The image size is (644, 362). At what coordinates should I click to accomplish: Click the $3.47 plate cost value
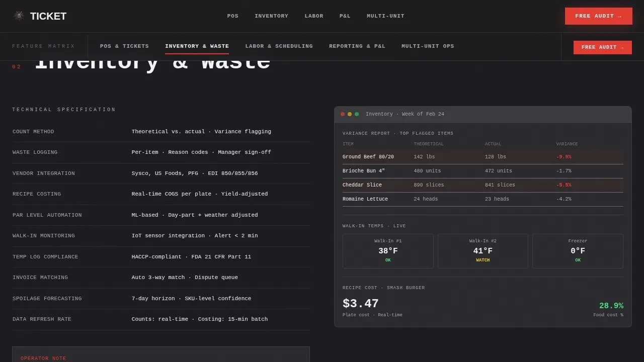[361, 304]
